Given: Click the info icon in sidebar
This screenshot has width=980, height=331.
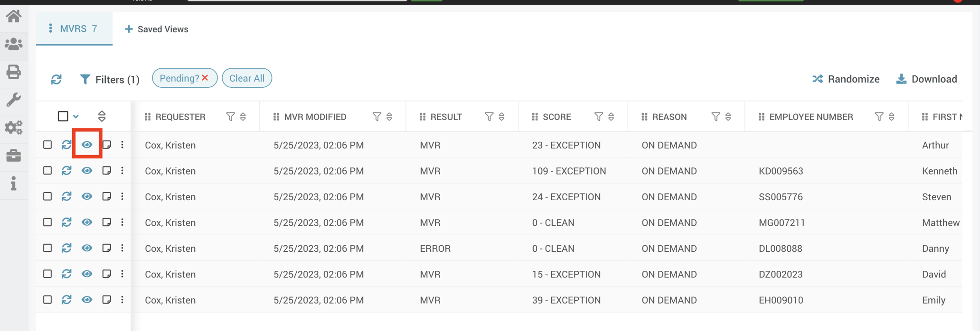Looking at the screenshot, I should coord(14,184).
